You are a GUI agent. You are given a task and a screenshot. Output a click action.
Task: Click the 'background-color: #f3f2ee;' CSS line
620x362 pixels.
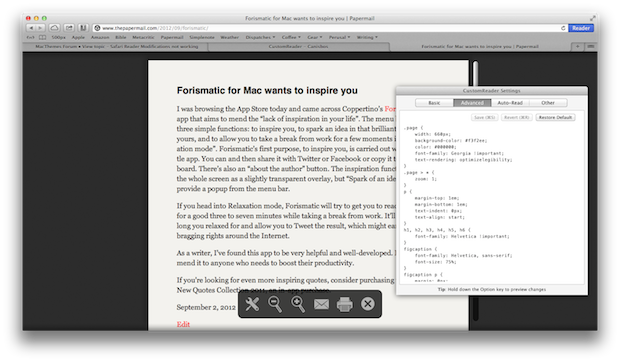tap(451, 140)
